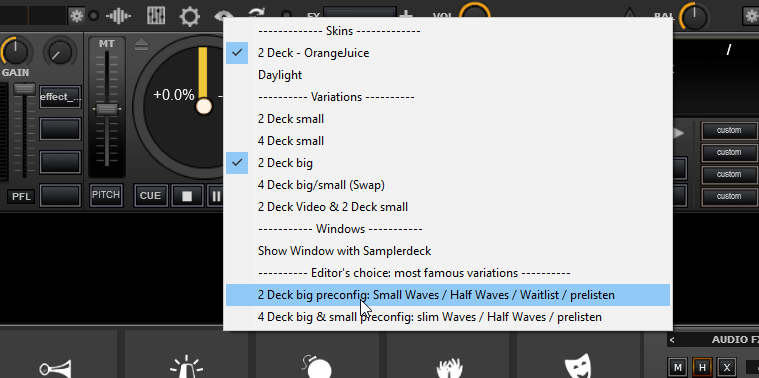Expand the effect_ selector slot

[x=61, y=97]
